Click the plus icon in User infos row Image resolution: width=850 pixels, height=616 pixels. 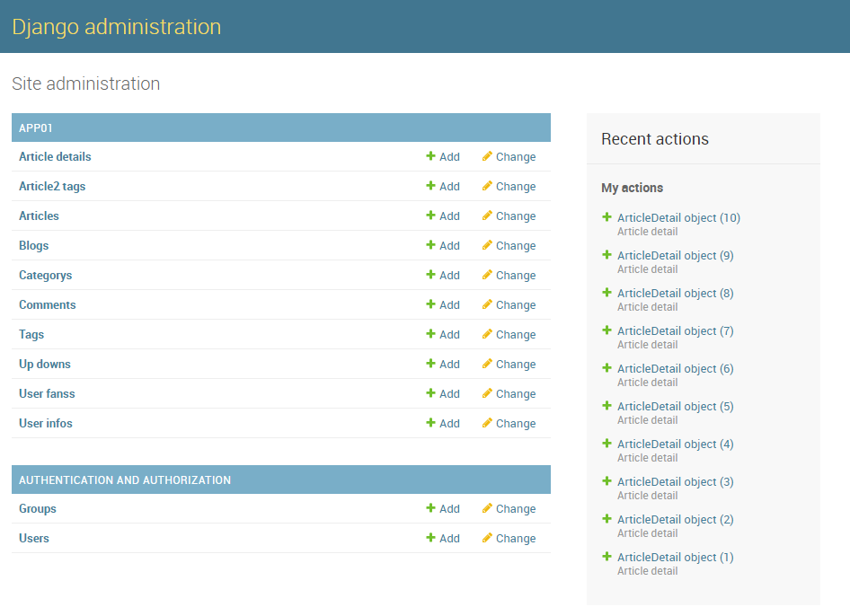[430, 423]
